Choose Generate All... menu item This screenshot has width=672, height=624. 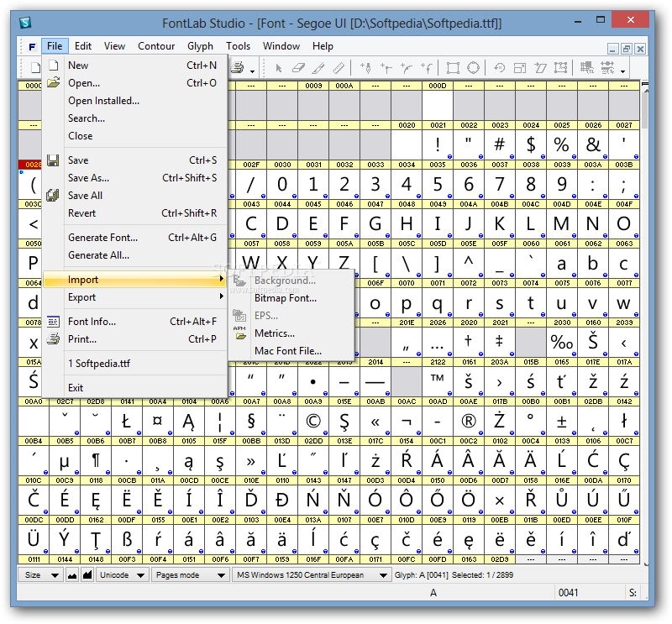[134, 255]
